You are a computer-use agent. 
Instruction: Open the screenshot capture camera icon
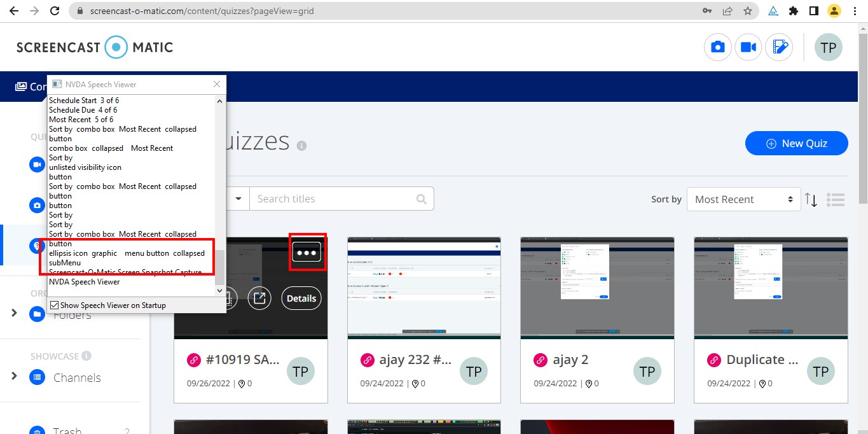[717, 47]
